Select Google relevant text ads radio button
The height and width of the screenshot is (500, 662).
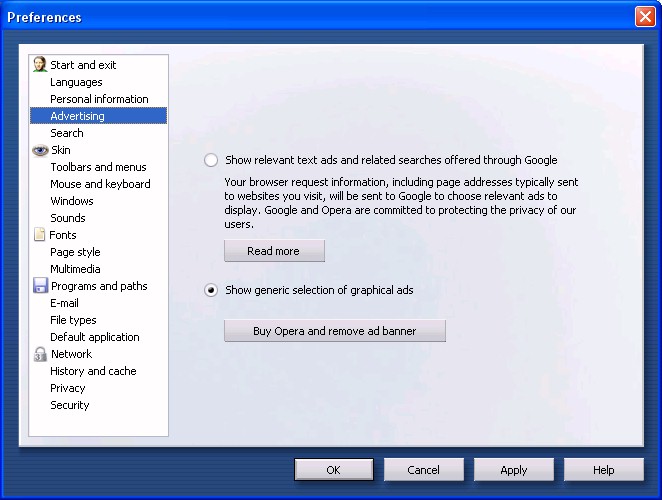(211, 160)
